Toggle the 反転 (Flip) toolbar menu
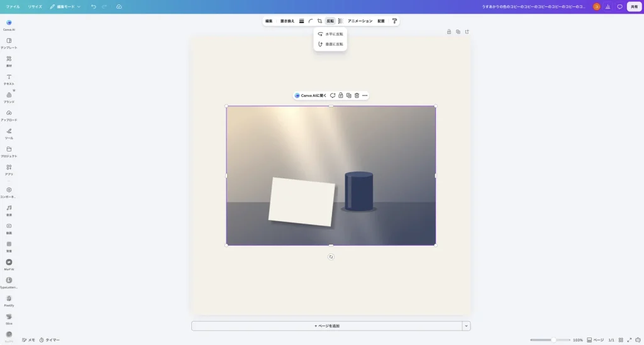The width and height of the screenshot is (644, 345). [x=330, y=21]
